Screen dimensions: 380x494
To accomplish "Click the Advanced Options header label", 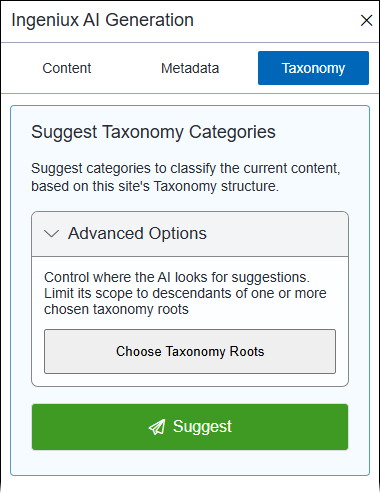I will (137, 233).
